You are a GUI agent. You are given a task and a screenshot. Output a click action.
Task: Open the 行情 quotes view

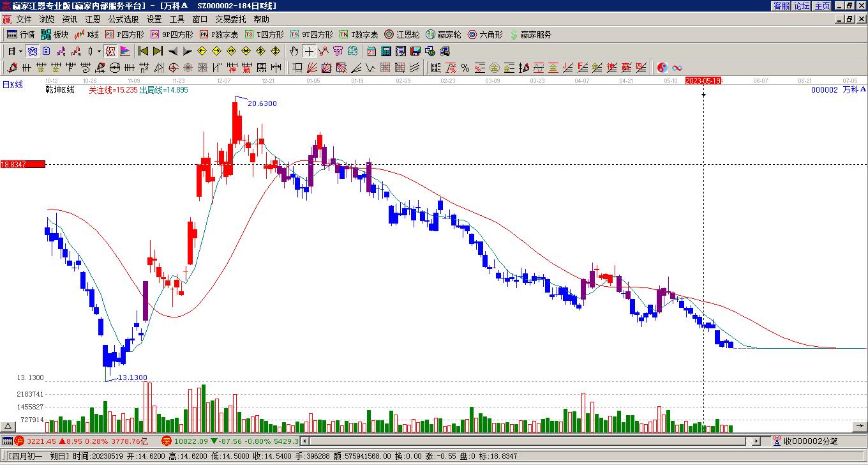coord(21,34)
